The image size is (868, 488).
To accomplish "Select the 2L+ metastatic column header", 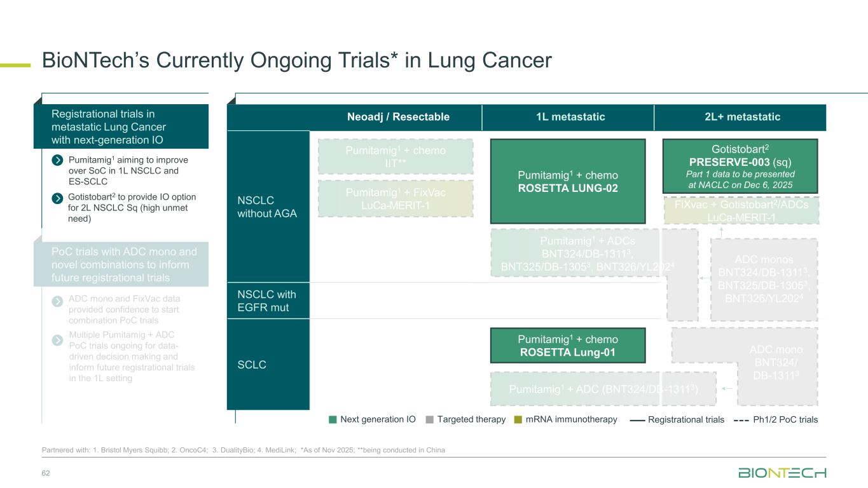I will (740, 117).
